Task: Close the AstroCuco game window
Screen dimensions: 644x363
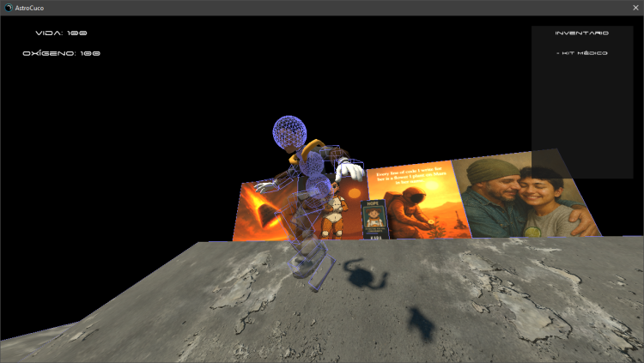Action: 635,7
